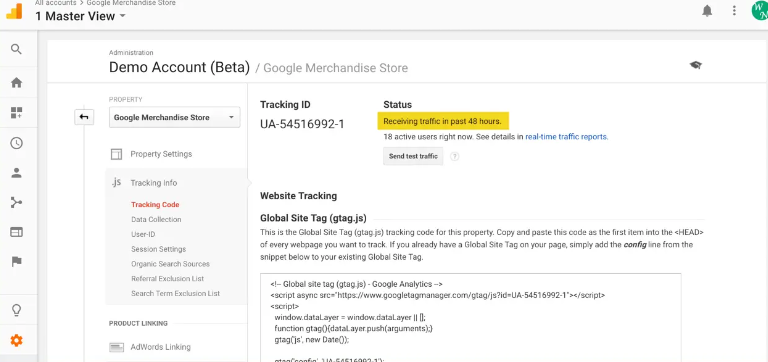Open the search icon in sidebar

pyautogui.click(x=17, y=49)
